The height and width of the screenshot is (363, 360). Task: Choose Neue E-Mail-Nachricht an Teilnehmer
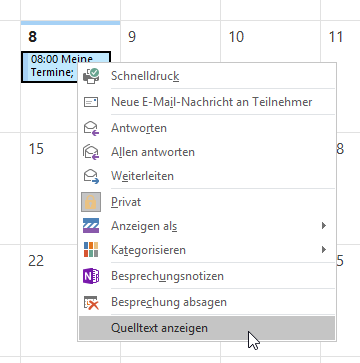point(212,102)
